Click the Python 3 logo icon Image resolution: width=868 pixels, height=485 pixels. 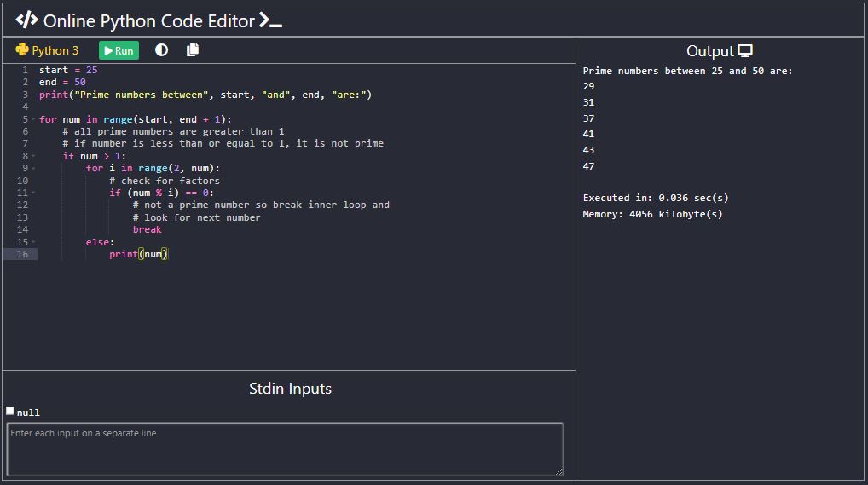pos(22,49)
